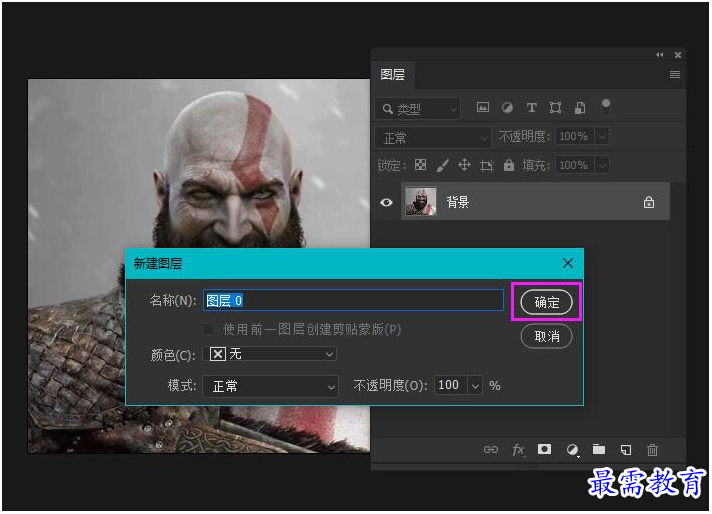The height and width of the screenshot is (514, 712).
Task: Collapse the Layers panel with double arrows
Action: [x=659, y=55]
